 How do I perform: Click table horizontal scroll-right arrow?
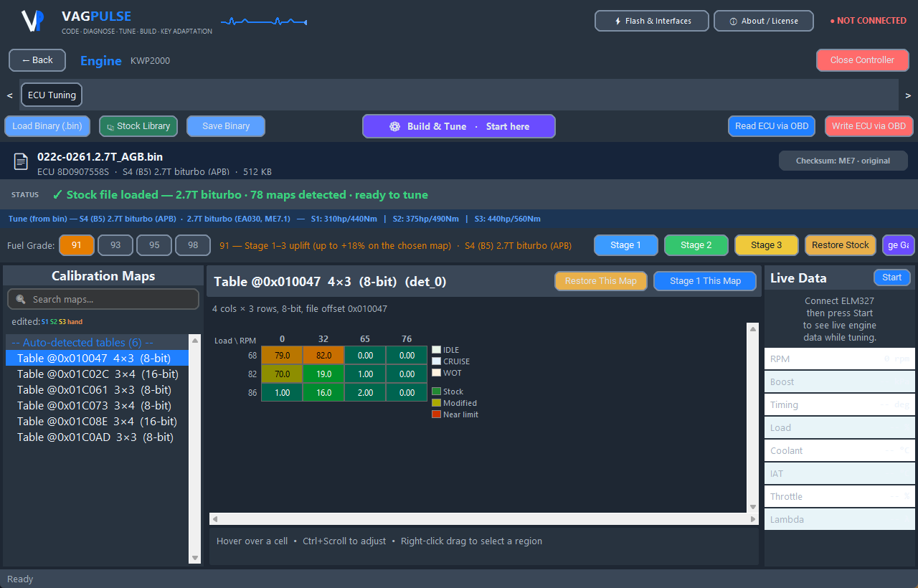[753, 518]
